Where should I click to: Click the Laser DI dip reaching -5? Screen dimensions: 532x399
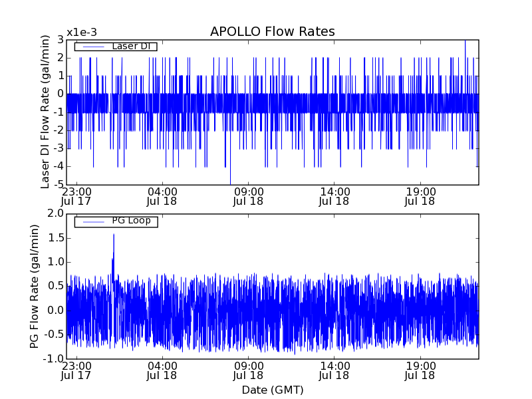pyautogui.click(x=230, y=181)
